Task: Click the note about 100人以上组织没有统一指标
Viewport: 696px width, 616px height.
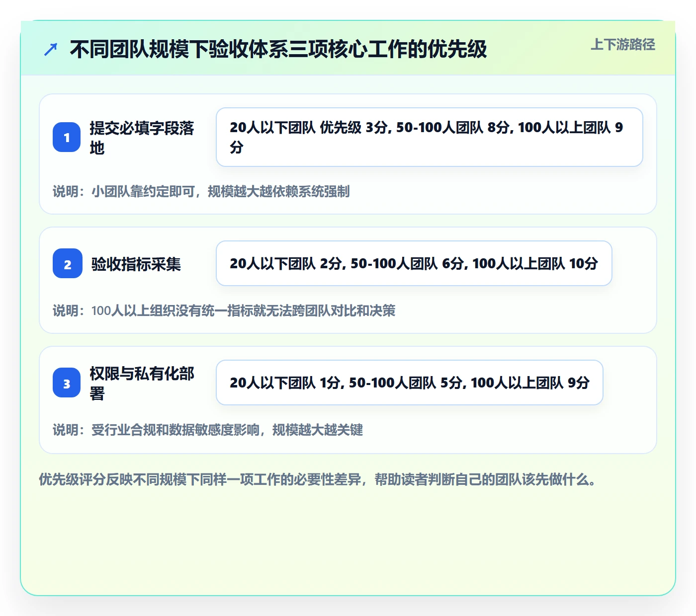Action: [224, 310]
